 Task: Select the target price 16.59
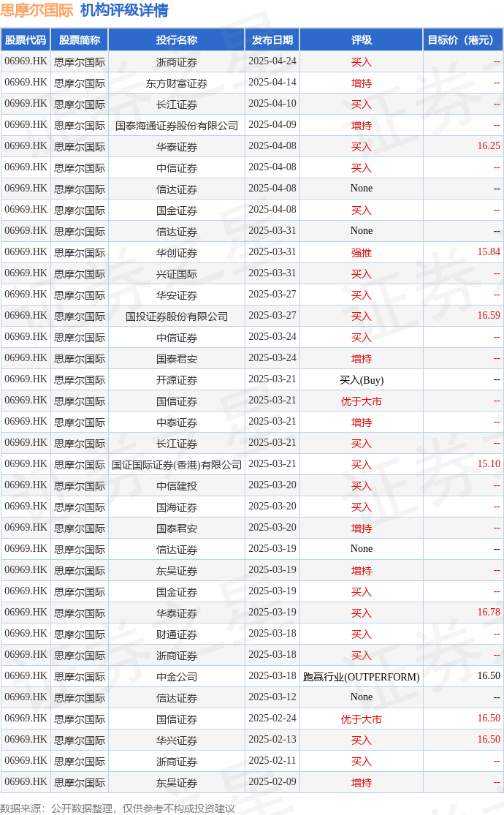point(489,316)
